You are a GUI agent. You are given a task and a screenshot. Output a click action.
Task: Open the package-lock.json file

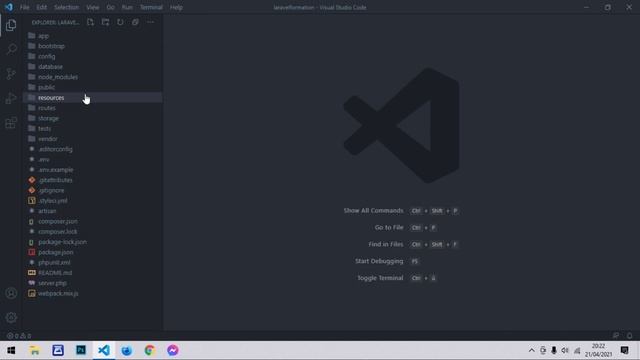(x=93, y=242)
